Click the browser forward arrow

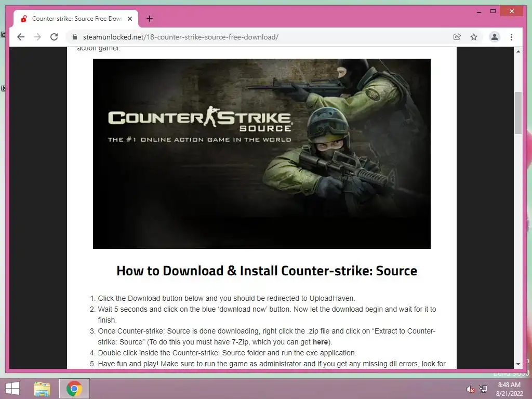click(x=37, y=37)
